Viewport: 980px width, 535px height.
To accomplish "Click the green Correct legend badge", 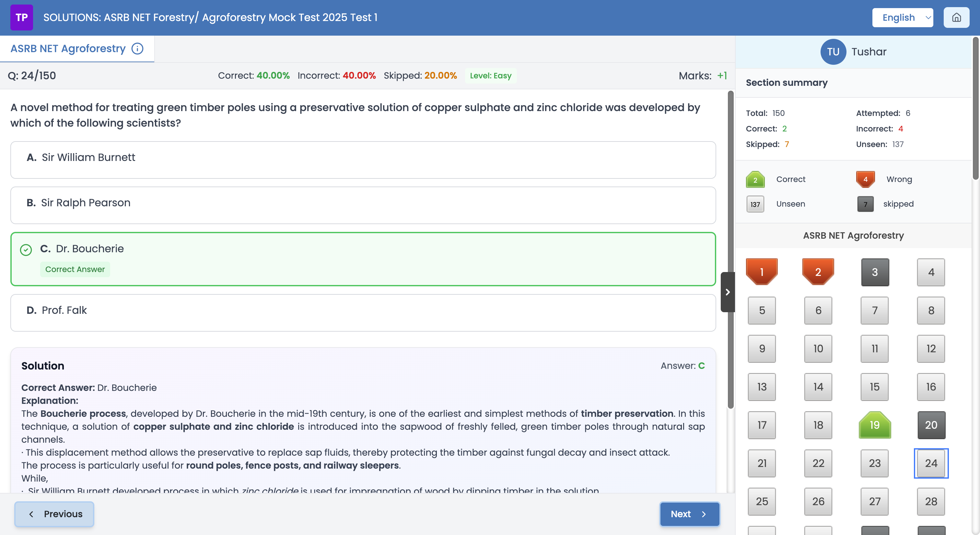I will point(755,179).
